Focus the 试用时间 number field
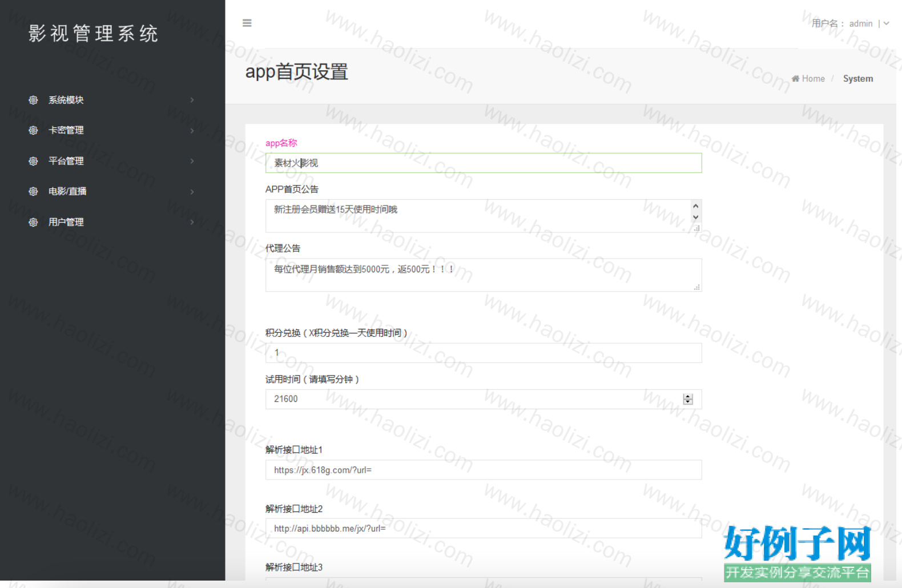This screenshot has height=588, width=902. tap(484, 399)
